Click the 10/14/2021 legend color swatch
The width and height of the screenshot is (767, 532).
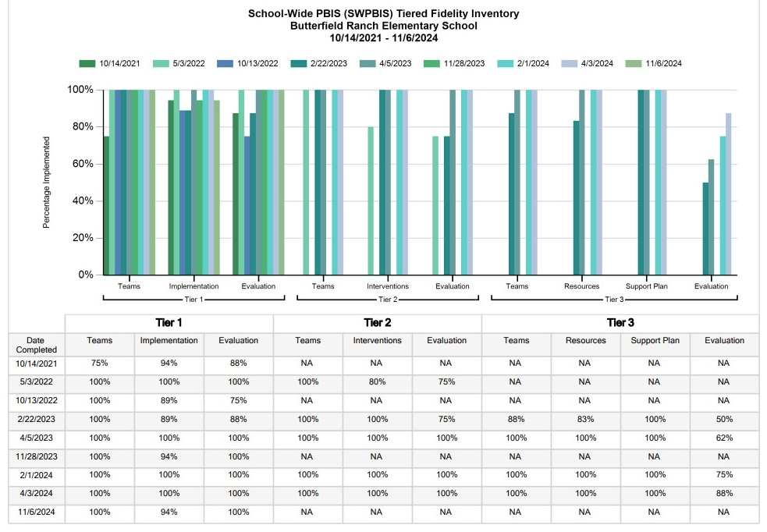click(x=87, y=64)
